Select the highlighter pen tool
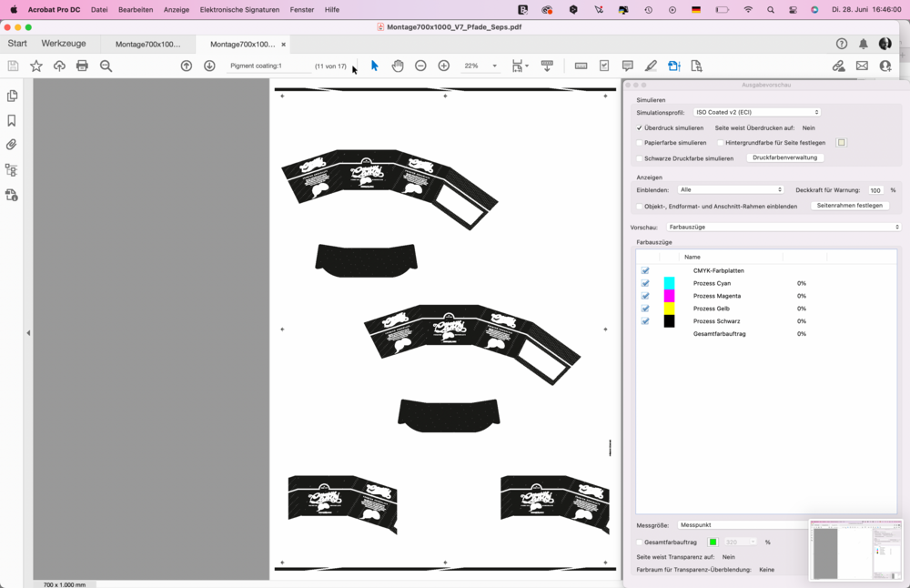This screenshot has width=910, height=588. (x=651, y=66)
